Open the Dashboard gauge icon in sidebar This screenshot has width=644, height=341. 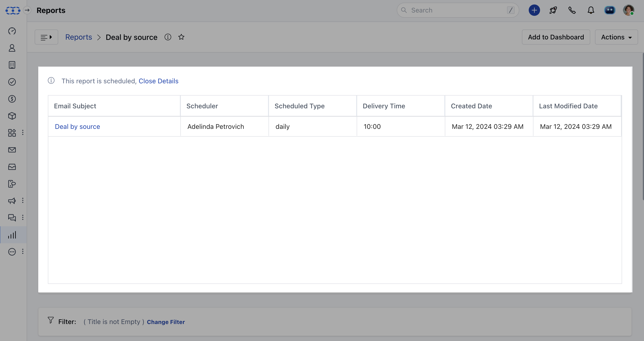12,31
